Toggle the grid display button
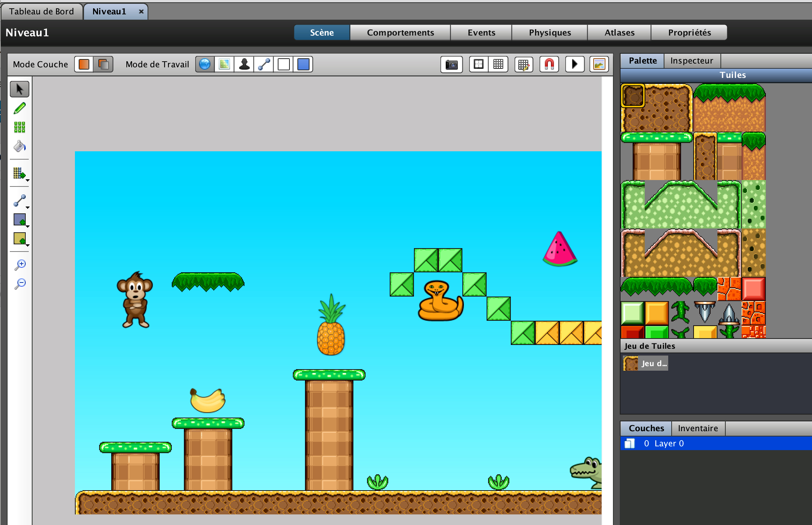This screenshot has height=525, width=812. click(498, 64)
